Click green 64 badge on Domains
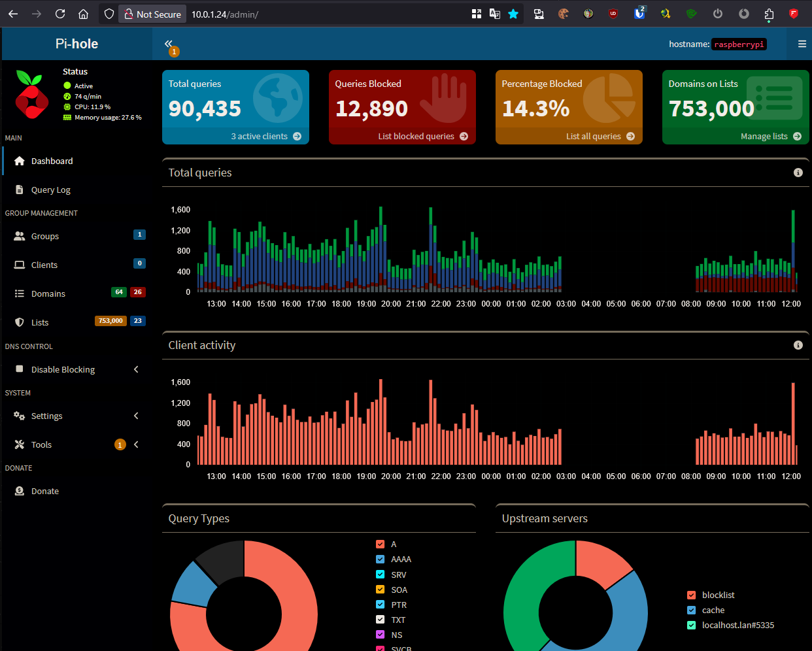812x651 pixels. [118, 292]
